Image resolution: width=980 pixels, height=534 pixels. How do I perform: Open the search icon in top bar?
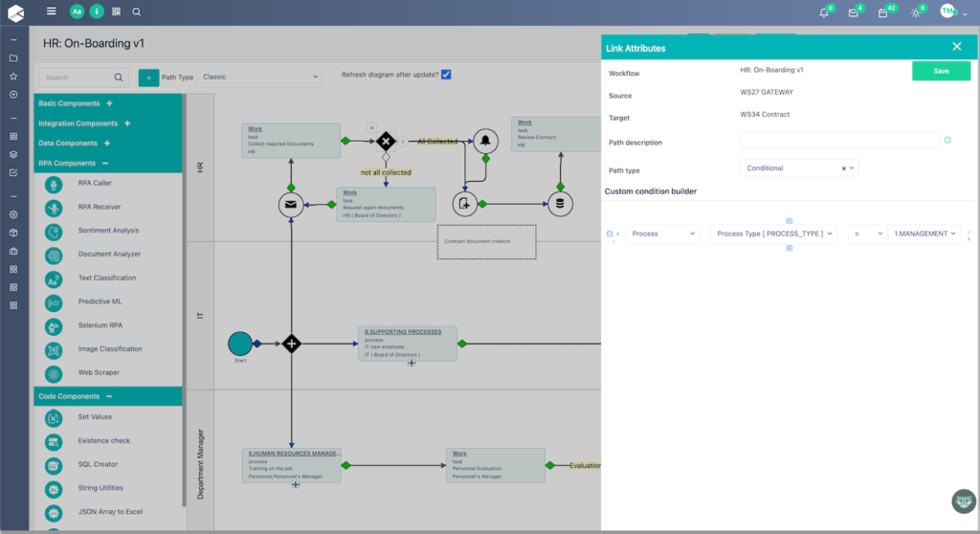click(x=136, y=11)
